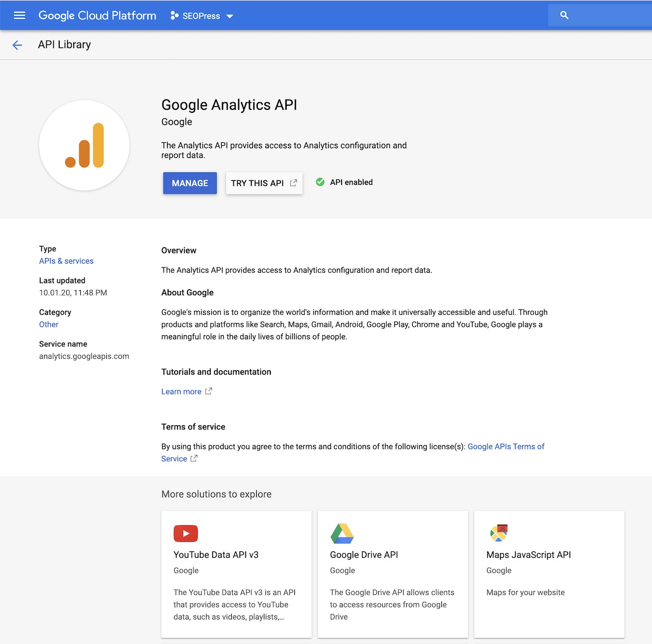
Task: Click the Terms of service heading
Action: click(x=193, y=427)
